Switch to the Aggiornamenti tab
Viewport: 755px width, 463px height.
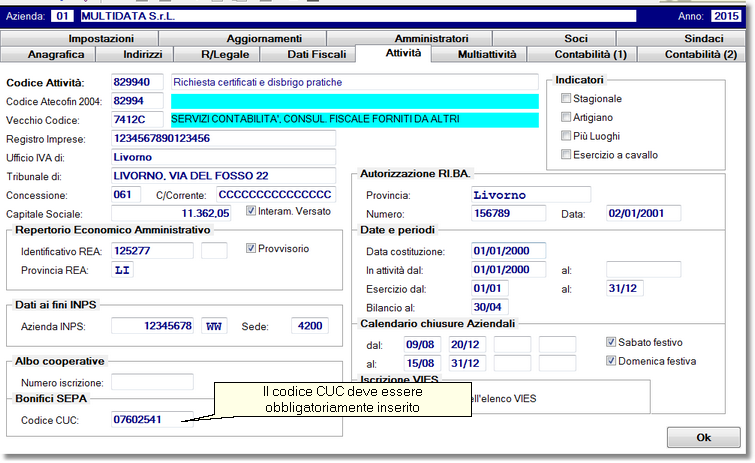(x=243, y=39)
